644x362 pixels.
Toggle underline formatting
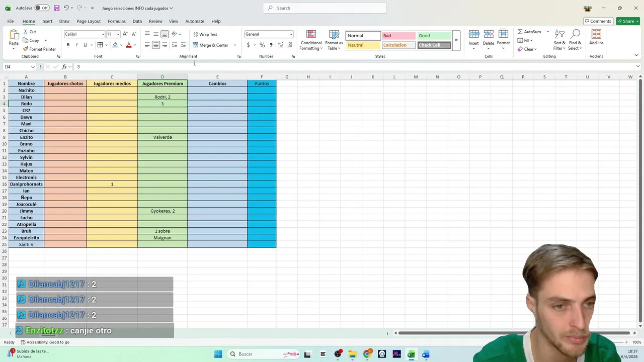(x=85, y=45)
